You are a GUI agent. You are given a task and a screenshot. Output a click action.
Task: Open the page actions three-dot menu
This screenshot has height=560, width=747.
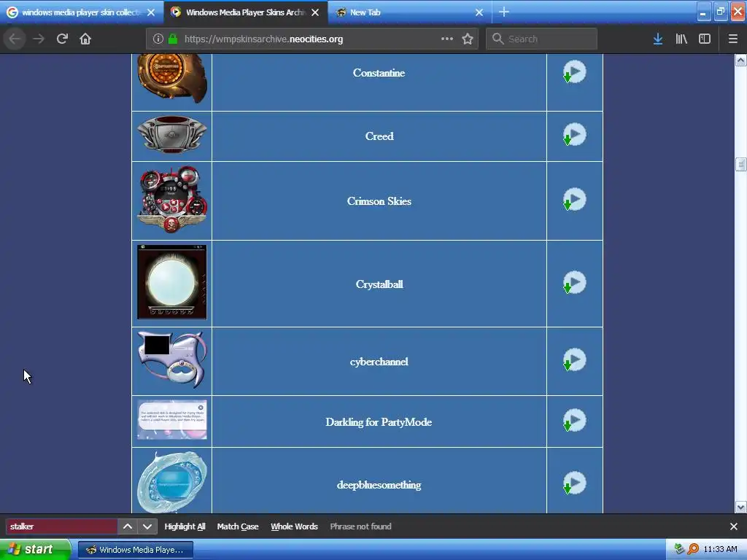click(447, 39)
